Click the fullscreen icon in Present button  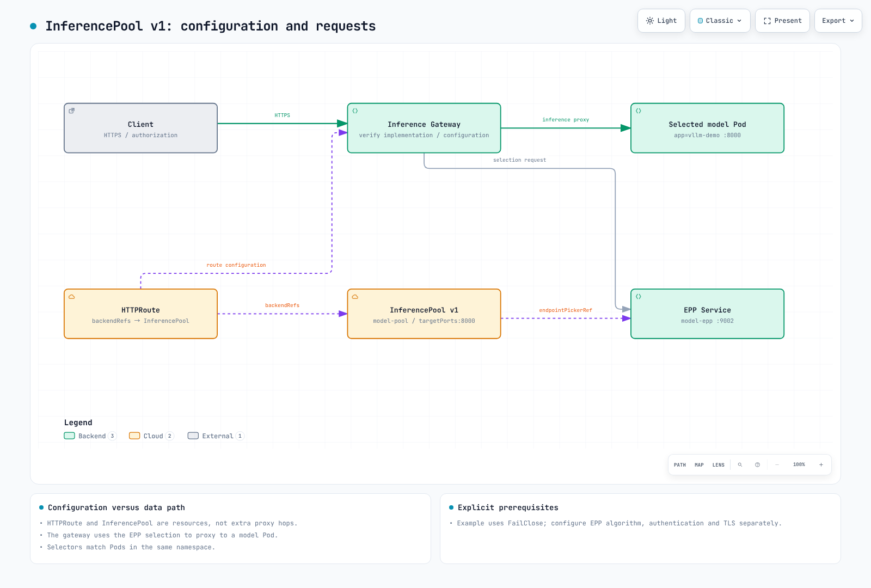point(767,21)
